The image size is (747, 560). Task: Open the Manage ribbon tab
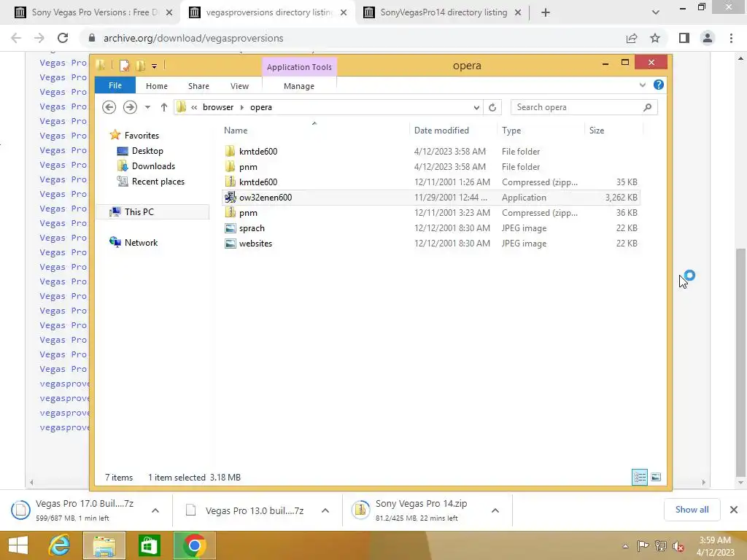click(x=299, y=86)
